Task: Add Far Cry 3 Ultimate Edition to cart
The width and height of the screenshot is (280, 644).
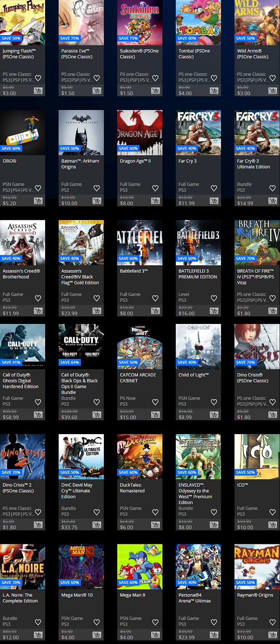Action: coord(273,201)
